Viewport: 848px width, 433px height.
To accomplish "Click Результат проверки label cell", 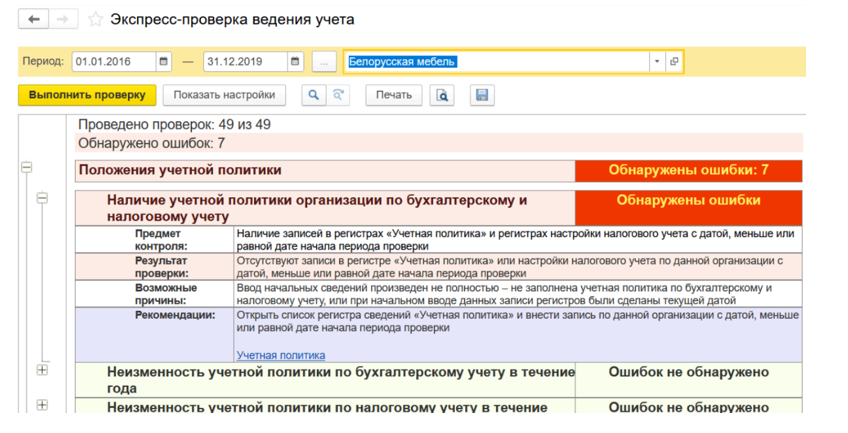I will pyautogui.click(x=155, y=267).
